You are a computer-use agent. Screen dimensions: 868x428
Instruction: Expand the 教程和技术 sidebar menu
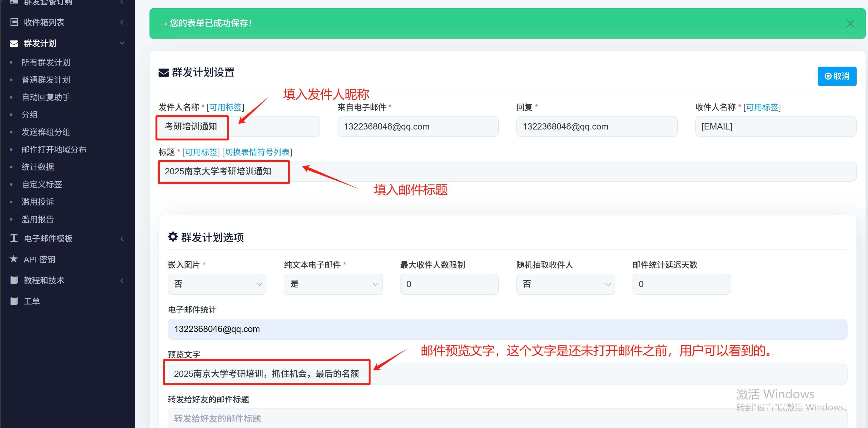(122, 280)
